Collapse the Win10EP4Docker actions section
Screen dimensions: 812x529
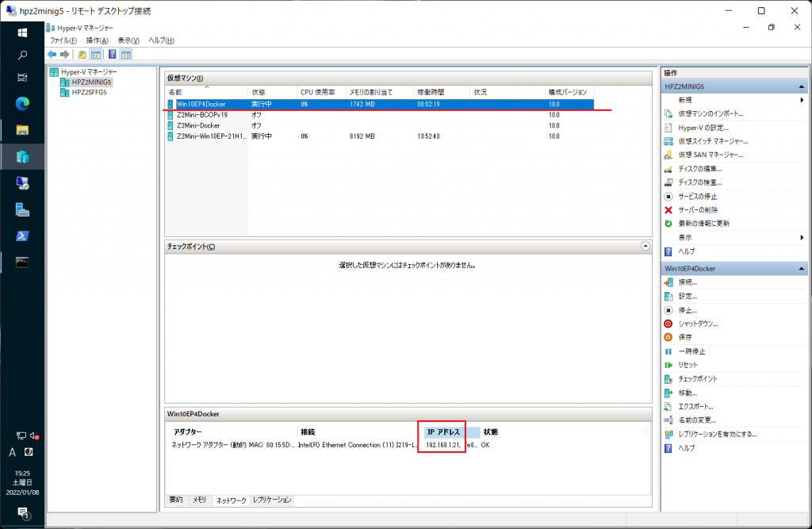(801, 268)
